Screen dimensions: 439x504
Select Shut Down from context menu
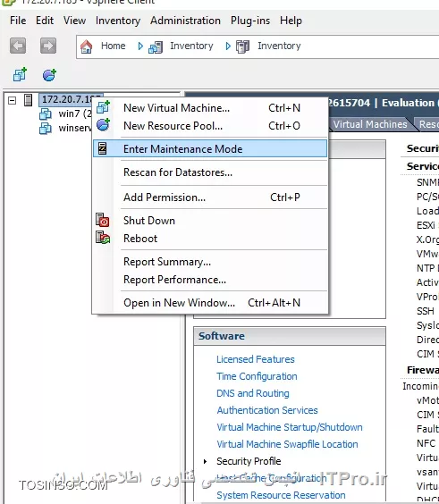tap(210, 221)
